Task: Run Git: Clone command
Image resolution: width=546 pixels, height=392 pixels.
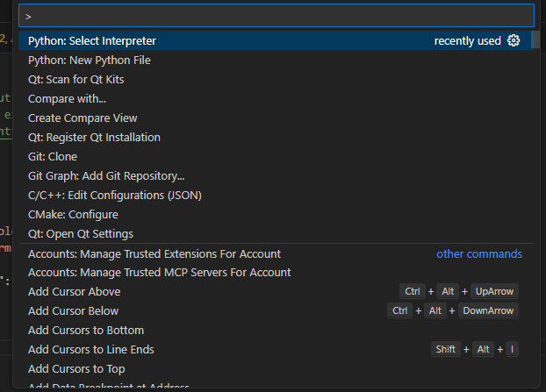Action: (x=277, y=156)
